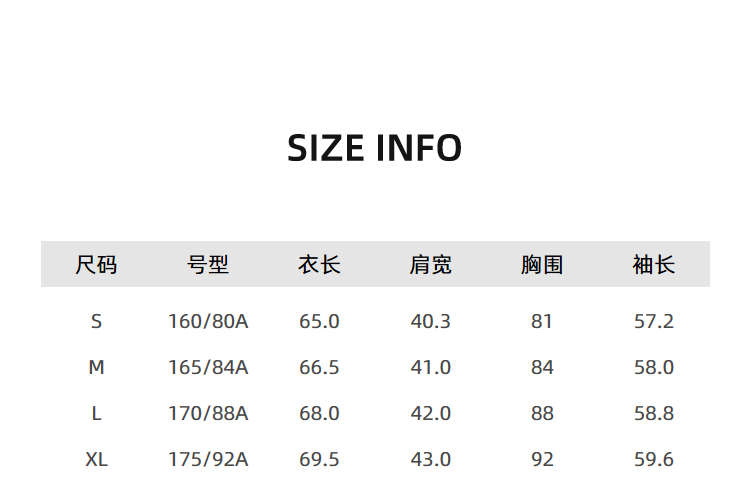
Task: Click the 57.2 sleeve length value
Action: tap(654, 322)
